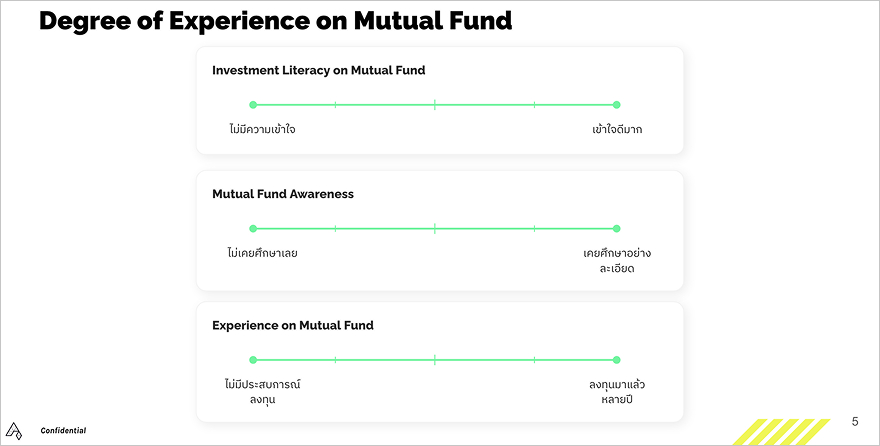The width and height of the screenshot is (880, 446).
Task: Click the 'Mutual Fund Awareness' heading
Action: (283, 194)
